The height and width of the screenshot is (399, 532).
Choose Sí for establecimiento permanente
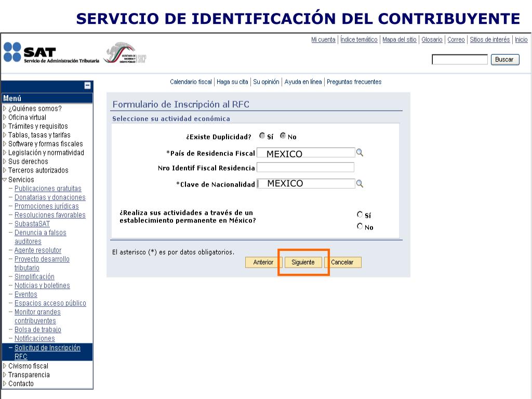[360, 214]
